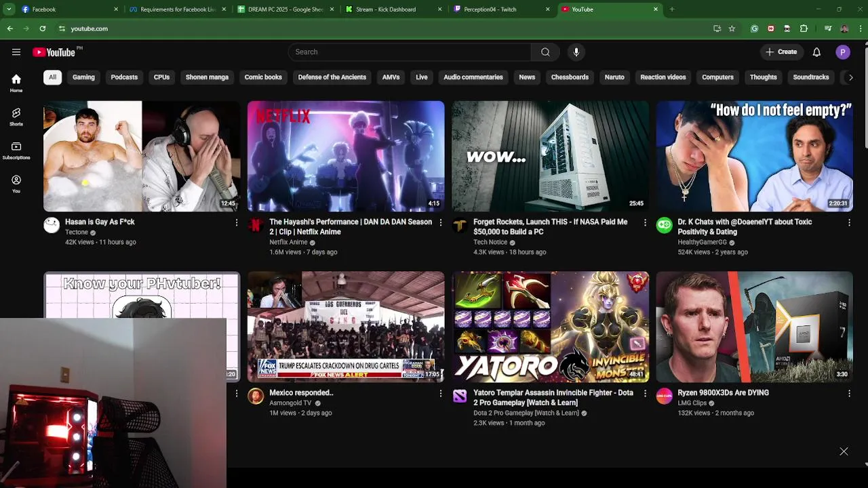868x488 pixels.
Task: Open Subscriptions in the sidebar
Action: tap(16, 150)
